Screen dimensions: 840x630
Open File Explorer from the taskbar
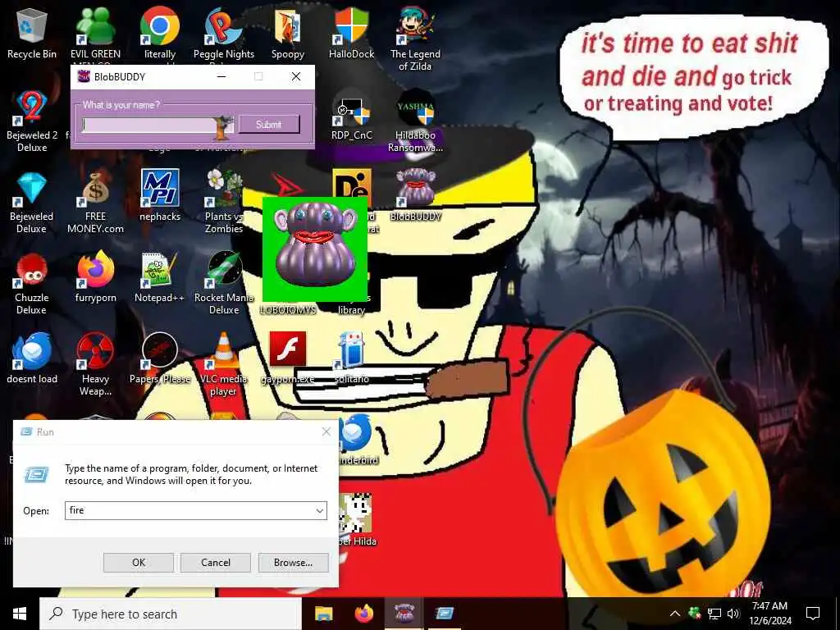tap(323, 614)
